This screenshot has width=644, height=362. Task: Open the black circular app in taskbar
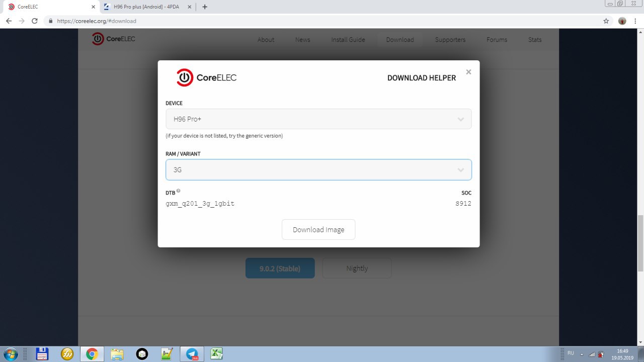[142, 354]
